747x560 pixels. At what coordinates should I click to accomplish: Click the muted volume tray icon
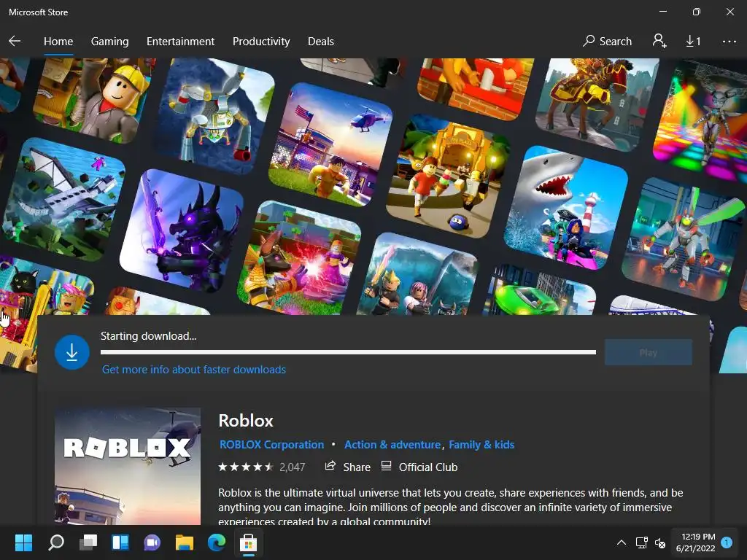pos(659,542)
